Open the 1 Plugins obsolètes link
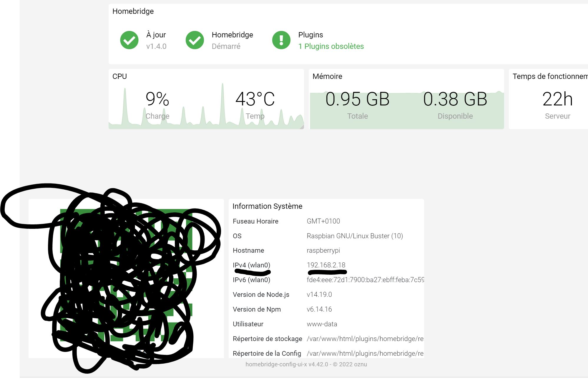The image size is (588, 379). tap(331, 46)
